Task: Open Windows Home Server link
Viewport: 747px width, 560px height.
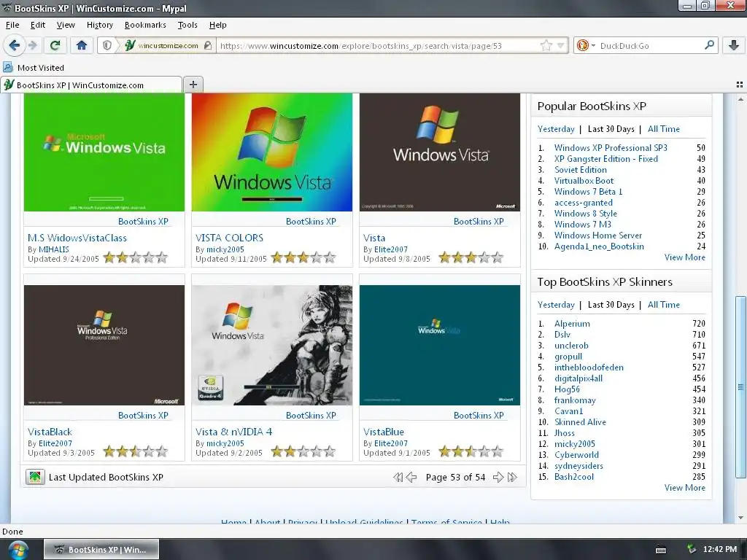Action: [x=598, y=236]
